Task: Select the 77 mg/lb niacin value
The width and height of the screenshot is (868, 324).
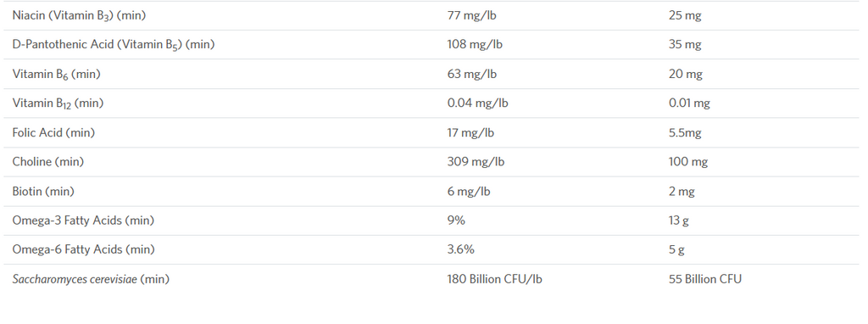Action: pos(471,15)
